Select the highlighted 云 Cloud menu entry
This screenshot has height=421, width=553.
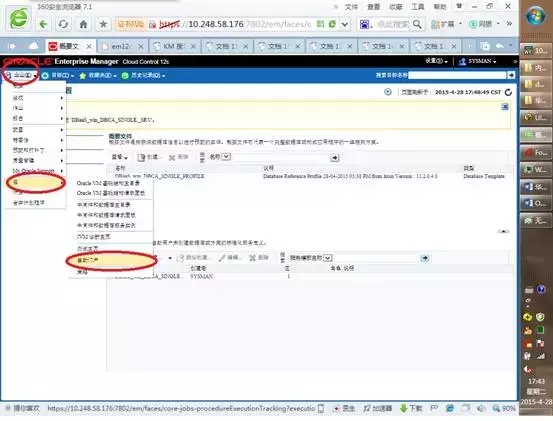click(36, 183)
